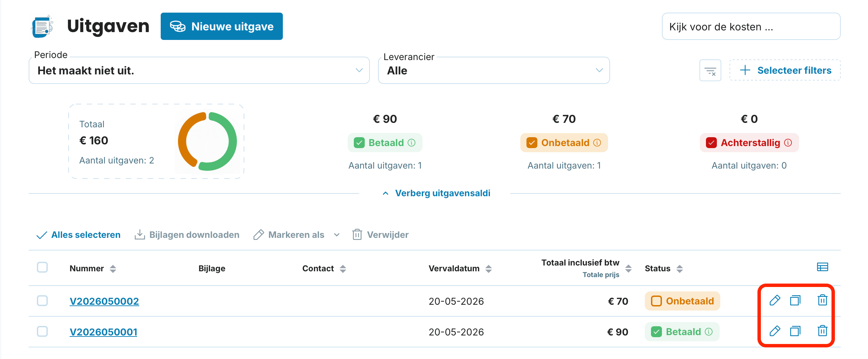Sort table by Contact column arrows

pos(343,269)
